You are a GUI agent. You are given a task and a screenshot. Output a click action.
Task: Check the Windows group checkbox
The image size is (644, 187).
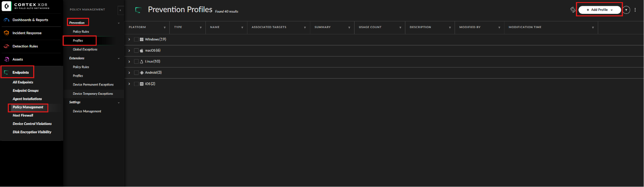136,39
